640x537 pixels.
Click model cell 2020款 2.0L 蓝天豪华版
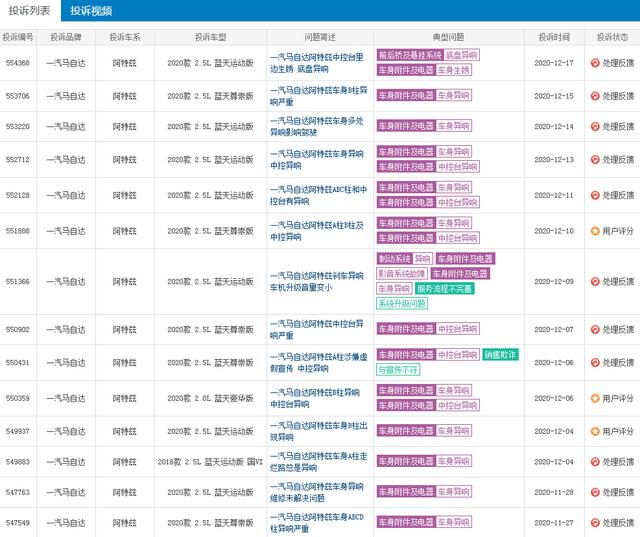tap(210, 398)
